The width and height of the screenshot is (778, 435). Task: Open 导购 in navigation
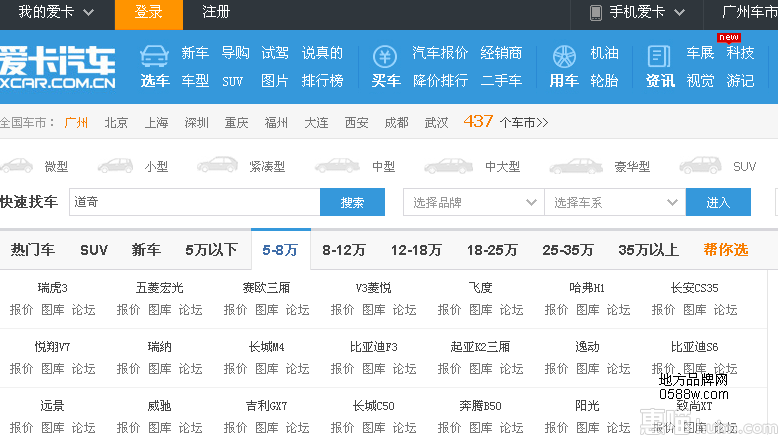point(235,53)
